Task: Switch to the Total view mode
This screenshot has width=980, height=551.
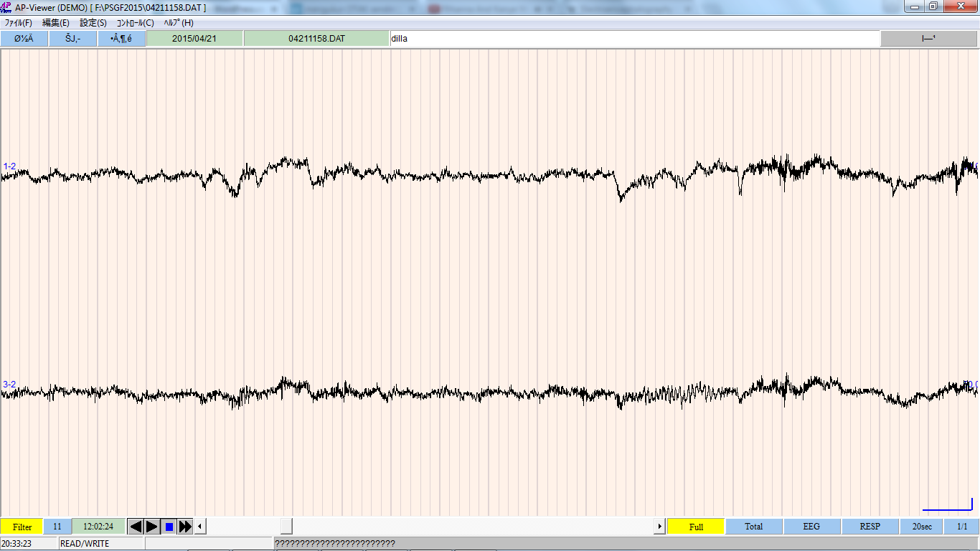Action: pyautogui.click(x=753, y=527)
